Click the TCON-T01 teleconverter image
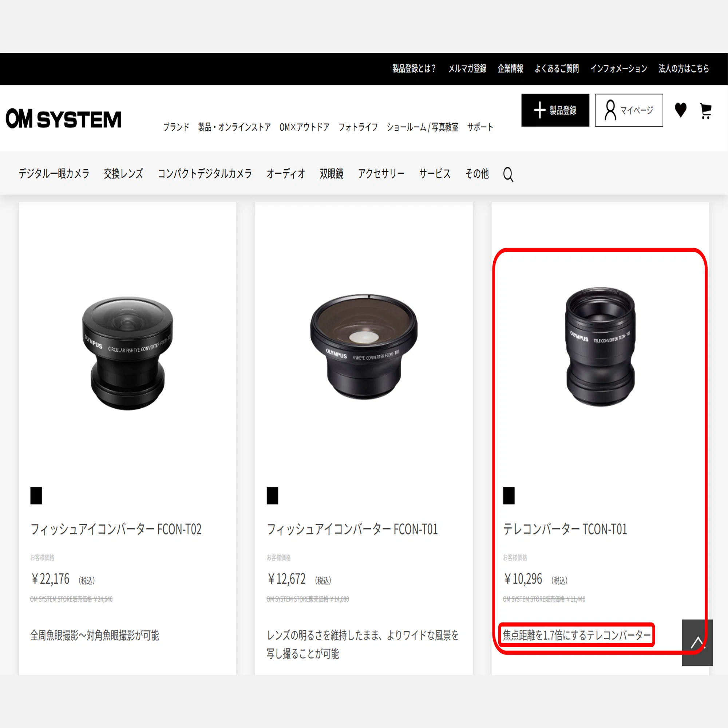This screenshot has height=728, width=728. click(x=600, y=347)
